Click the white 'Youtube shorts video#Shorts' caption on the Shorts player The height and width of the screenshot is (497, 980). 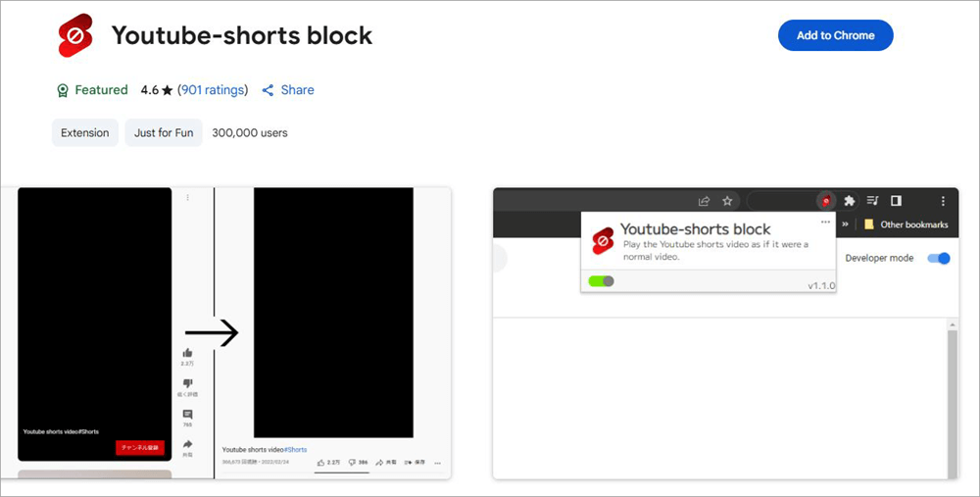tap(61, 431)
